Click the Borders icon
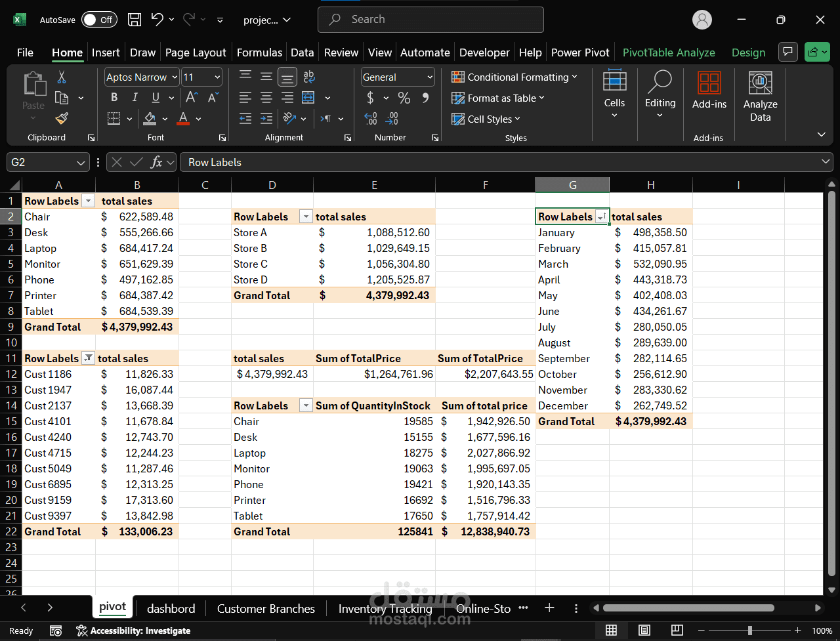The width and height of the screenshot is (840, 641). point(114,119)
